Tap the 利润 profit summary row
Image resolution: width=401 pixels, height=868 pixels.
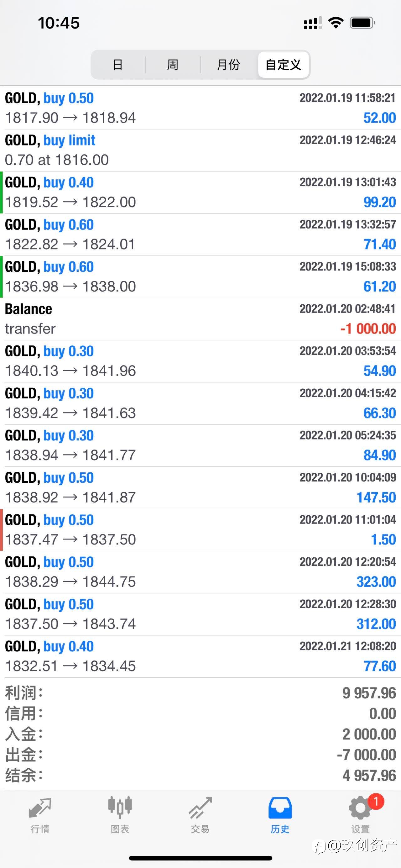tap(200, 693)
